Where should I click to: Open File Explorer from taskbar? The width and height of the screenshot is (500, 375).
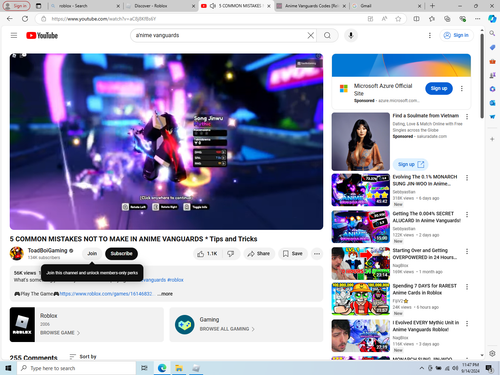pyautogui.click(x=179, y=368)
